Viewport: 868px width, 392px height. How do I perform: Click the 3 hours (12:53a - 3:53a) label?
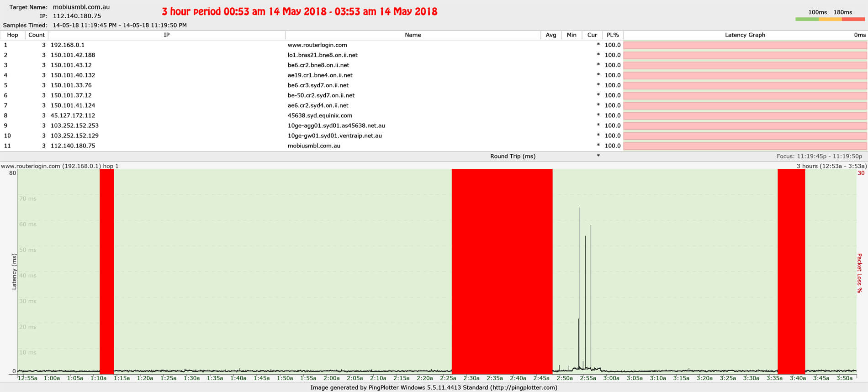831,166
